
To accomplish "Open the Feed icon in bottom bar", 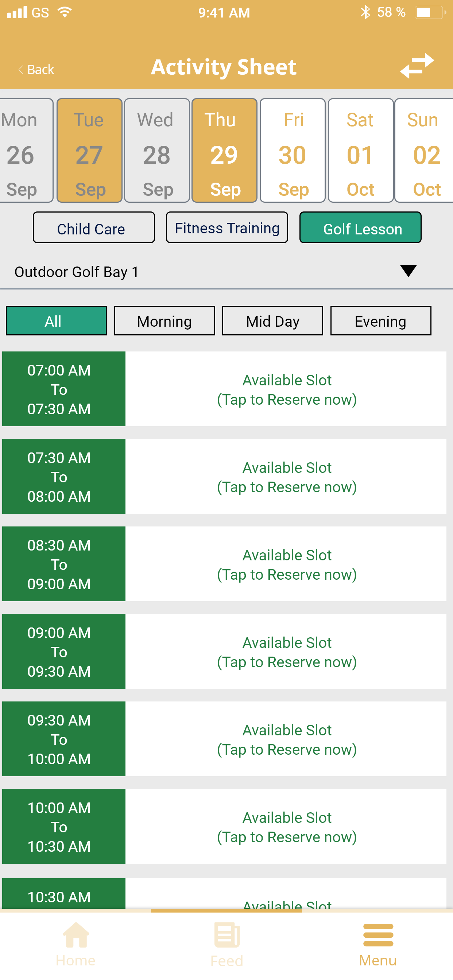I will click(x=227, y=935).
